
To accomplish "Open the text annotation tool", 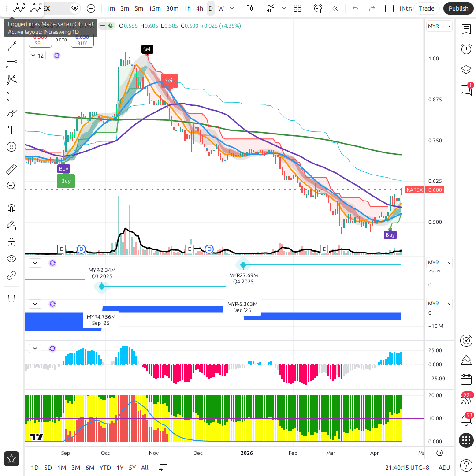I will click(11, 130).
